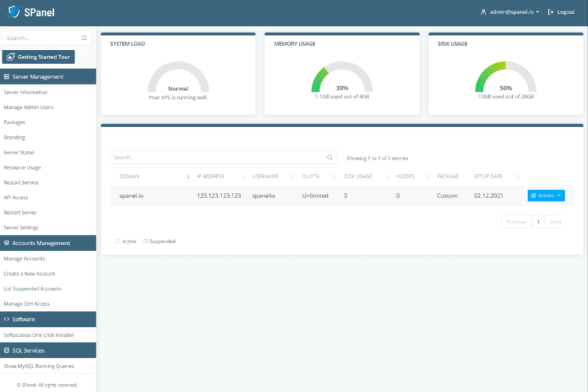Click inside the accounts search field

(x=200, y=157)
